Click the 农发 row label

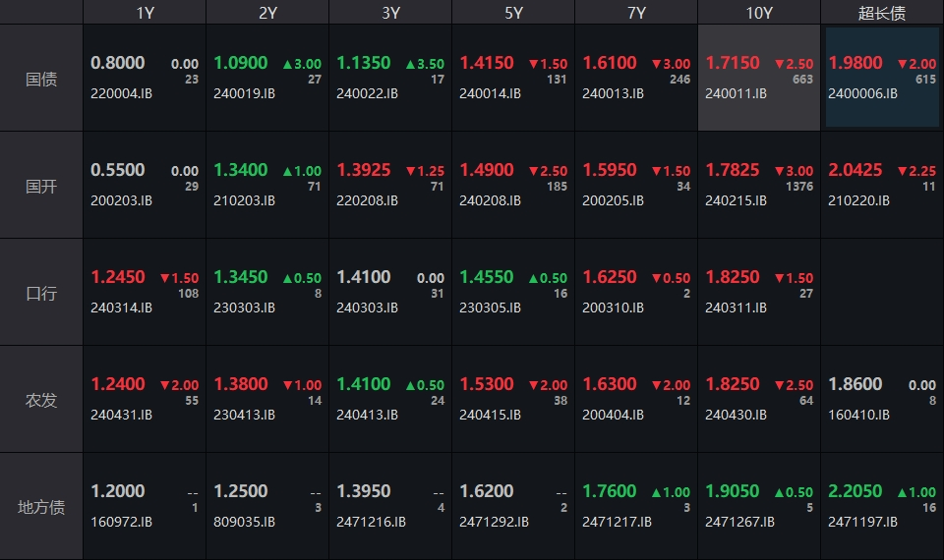[41, 400]
